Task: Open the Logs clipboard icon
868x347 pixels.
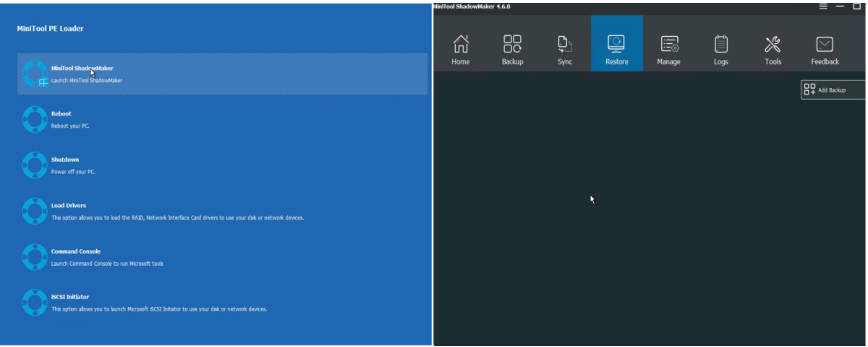Action: pyautogui.click(x=721, y=44)
